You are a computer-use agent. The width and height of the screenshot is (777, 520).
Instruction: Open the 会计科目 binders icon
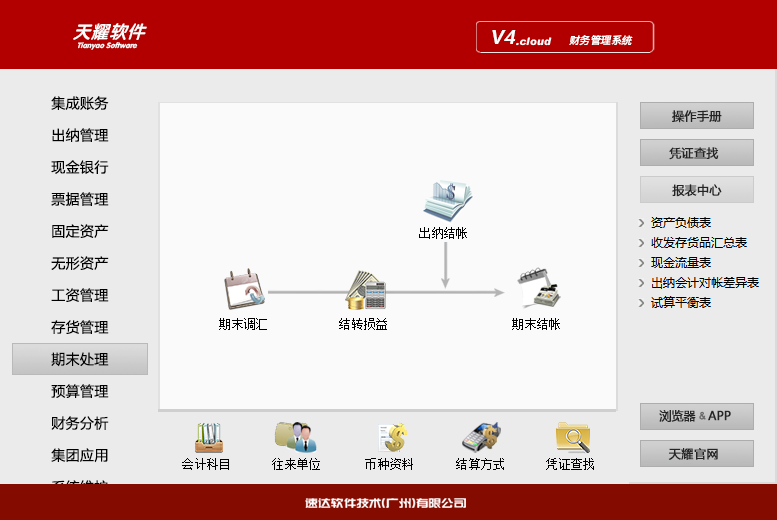(x=209, y=437)
